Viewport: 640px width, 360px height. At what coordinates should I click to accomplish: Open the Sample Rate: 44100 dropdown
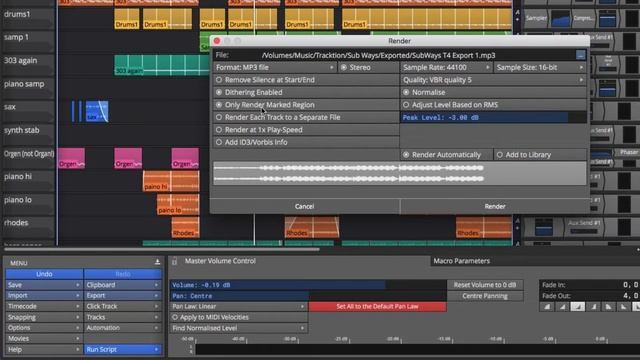[447, 67]
